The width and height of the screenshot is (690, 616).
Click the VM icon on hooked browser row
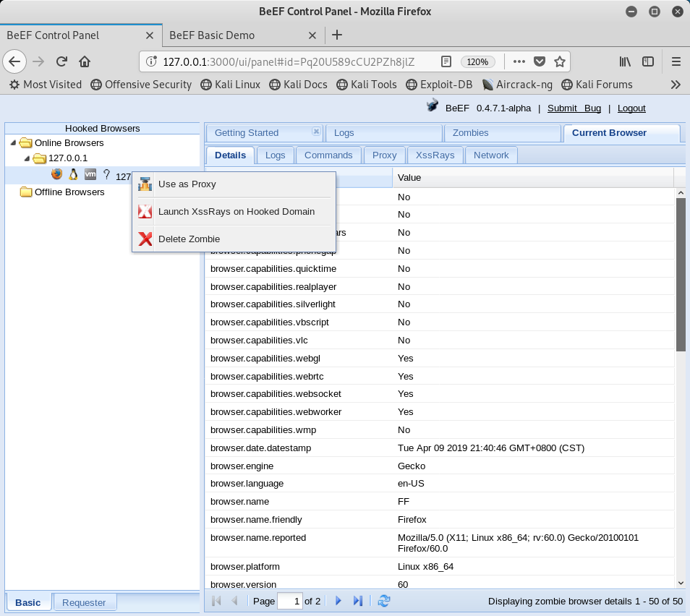point(90,174)
